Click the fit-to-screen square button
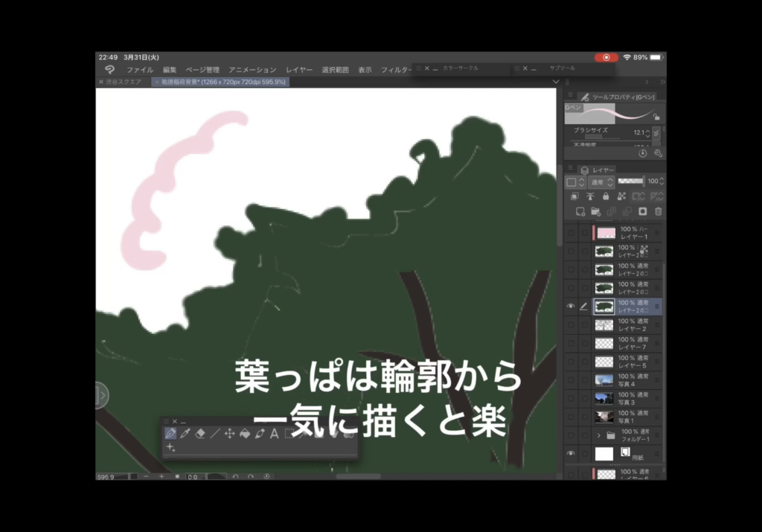Viewport: 762px width, 532px height. 177,477
